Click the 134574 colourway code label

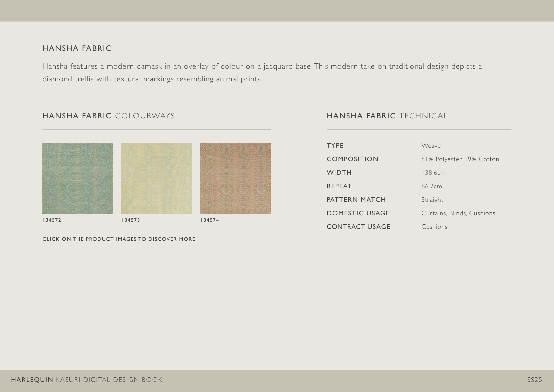(x=210, y=220)
